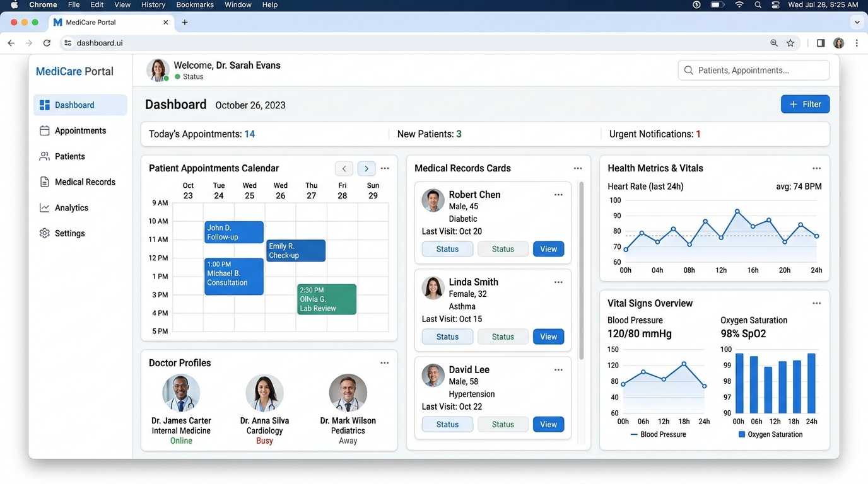The image size is (868, 484).
Task: Click the Settings gear icon
Action: coord(44,233)
